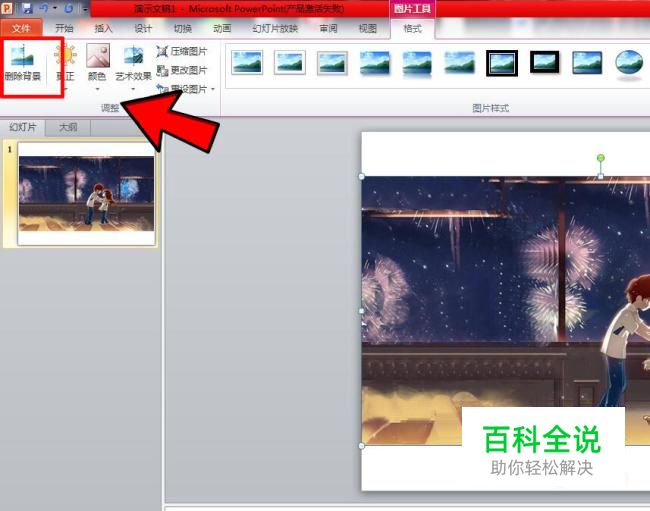Click the top-left resize handle of picture

pyautogui.click(x=361, y=177)
